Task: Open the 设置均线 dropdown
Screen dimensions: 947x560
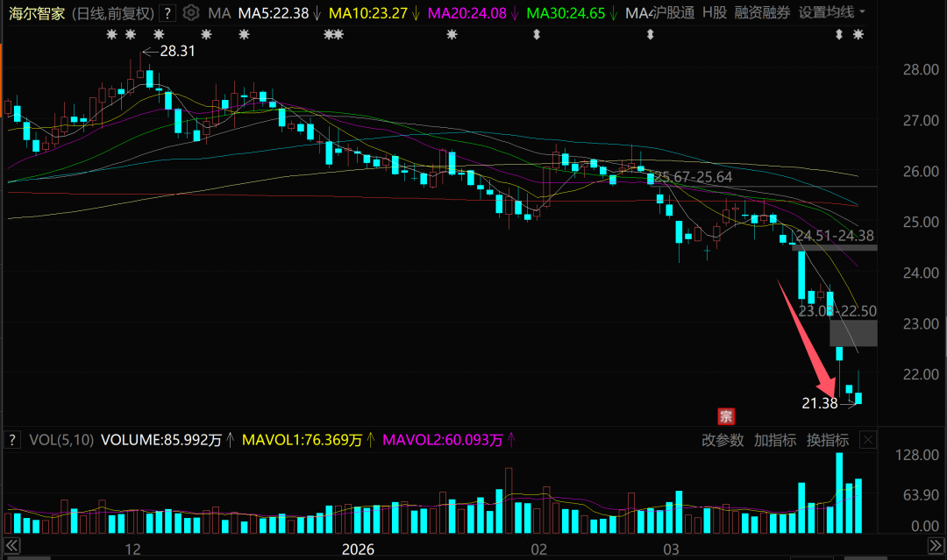Action: (831, 13)
